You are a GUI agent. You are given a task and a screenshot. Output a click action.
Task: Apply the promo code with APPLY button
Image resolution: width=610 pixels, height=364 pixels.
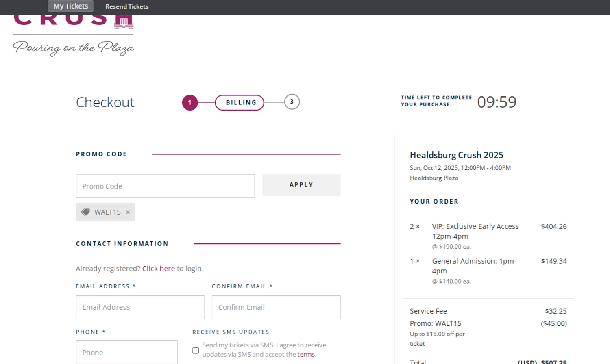301,185
